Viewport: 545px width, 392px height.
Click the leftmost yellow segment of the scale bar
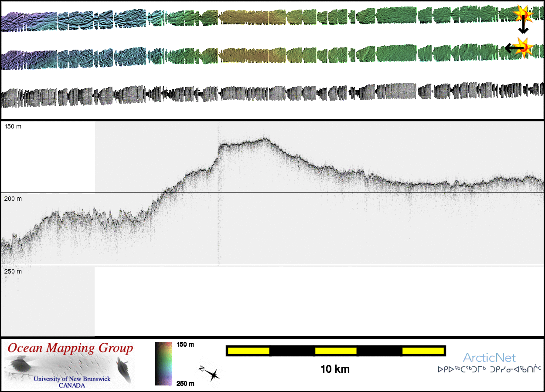[249, 351]
